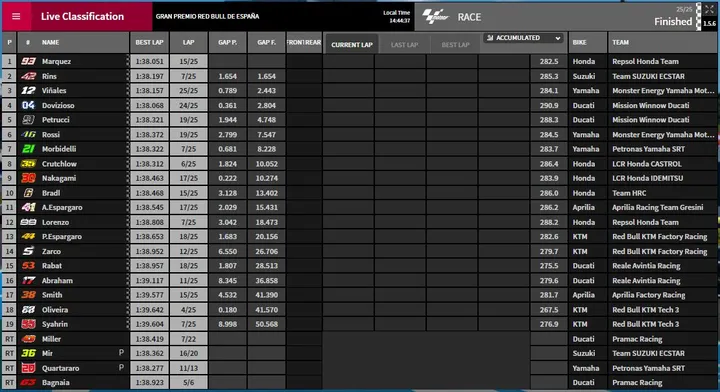Click the Finished race status
The height and width of the screenshot is (392, 720).
coord(673,22)
